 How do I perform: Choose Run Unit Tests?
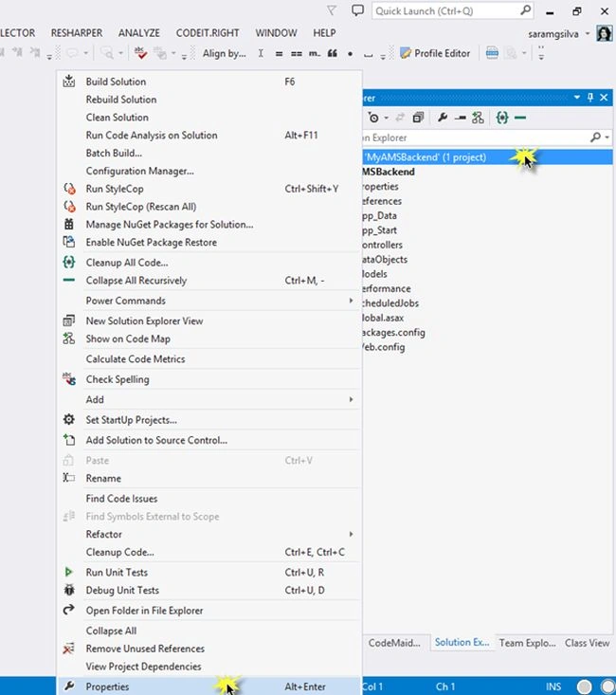click(x=209, y=573)
